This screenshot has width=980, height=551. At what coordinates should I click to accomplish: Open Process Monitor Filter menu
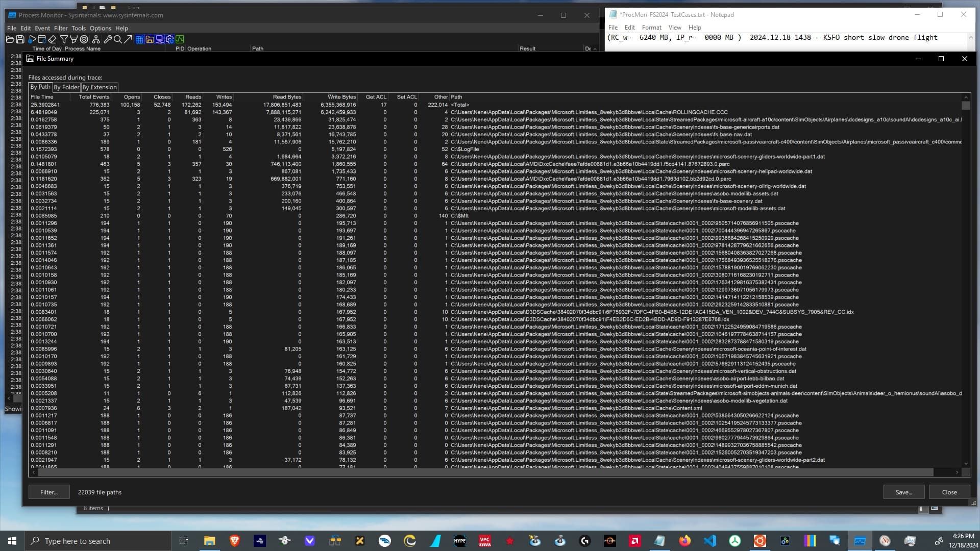pos(61,28)
